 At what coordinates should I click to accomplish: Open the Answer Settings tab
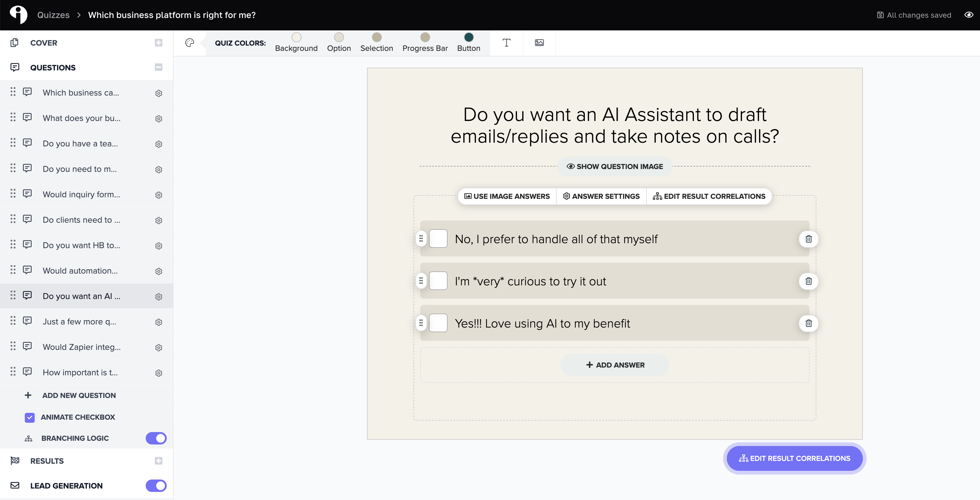[x=601, y=196]
